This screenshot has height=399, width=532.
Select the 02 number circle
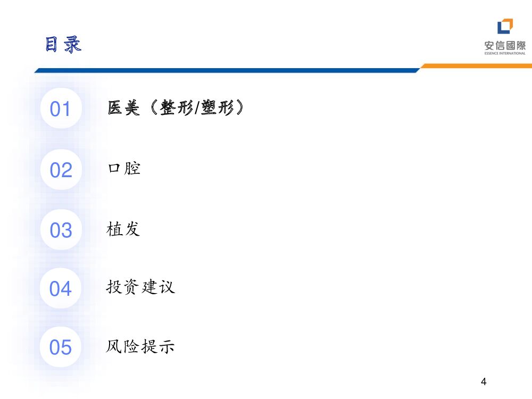coord(60,170)
